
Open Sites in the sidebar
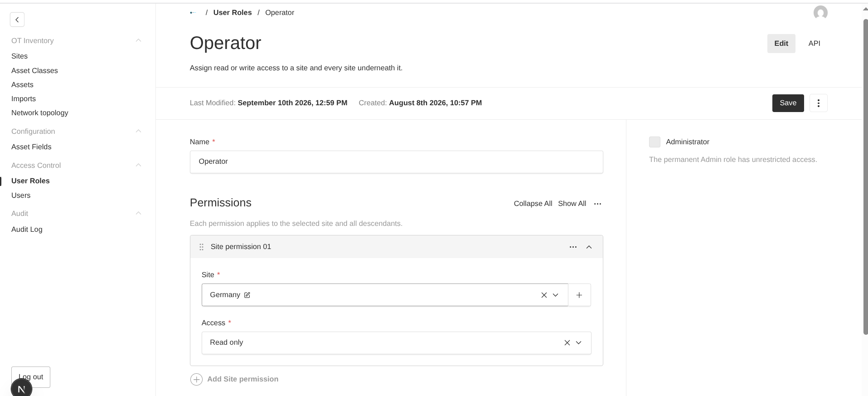pos(19,56)
